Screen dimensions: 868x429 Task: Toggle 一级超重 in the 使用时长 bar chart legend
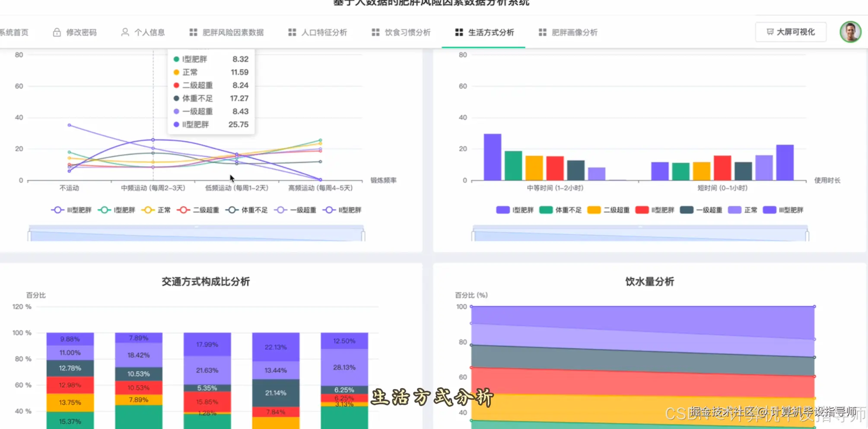point(701,210)
